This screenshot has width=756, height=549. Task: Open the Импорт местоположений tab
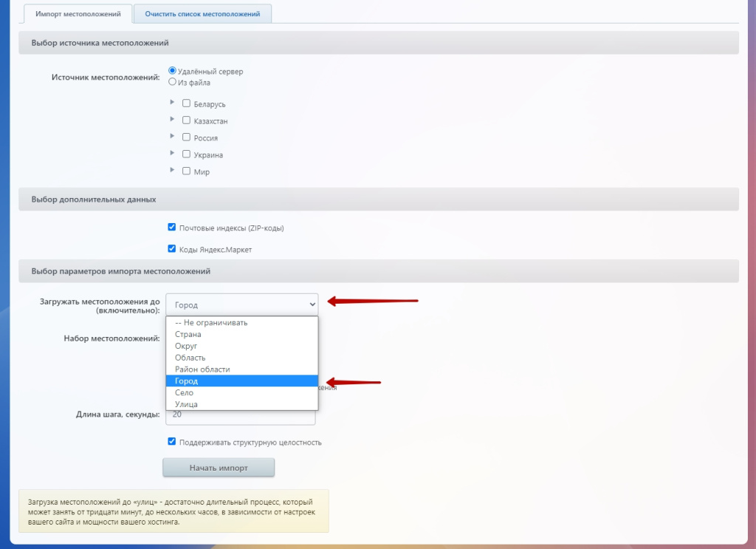point(78,14)
